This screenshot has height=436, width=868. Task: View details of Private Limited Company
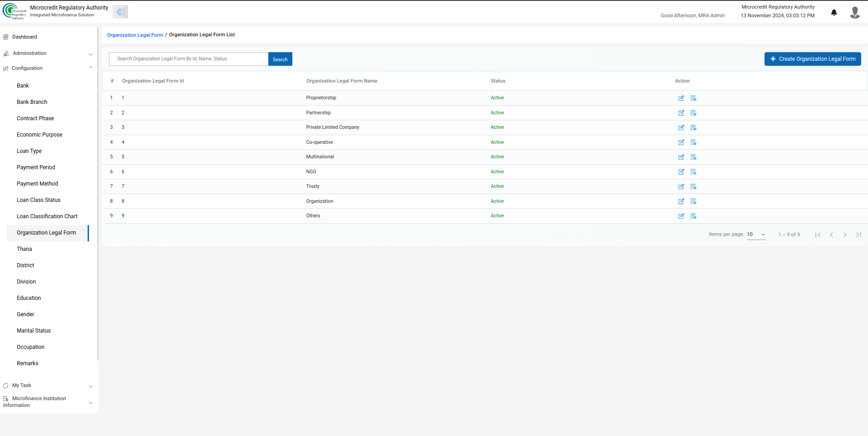point(693,127)
